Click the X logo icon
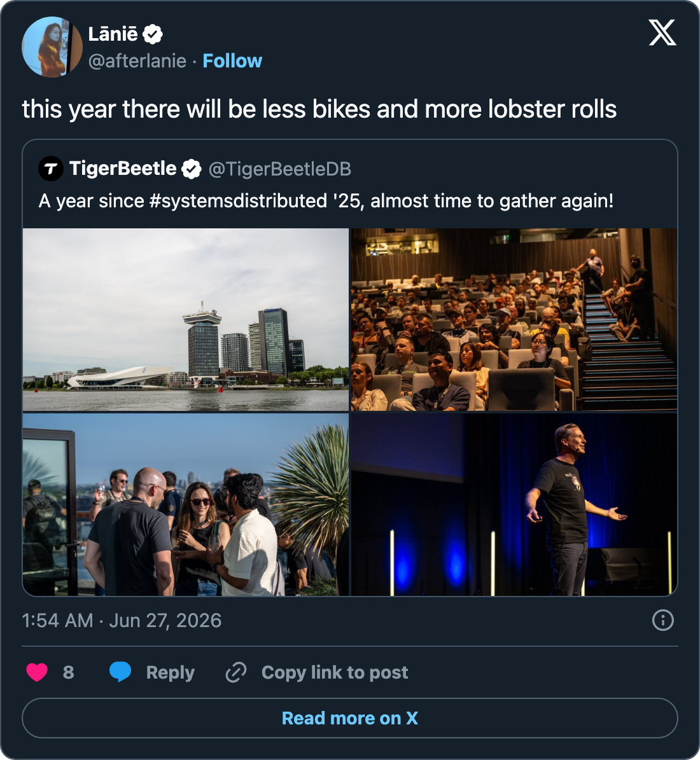Image resolution: width=700 pixels, height=760 pixels. (x=662, y=33)
